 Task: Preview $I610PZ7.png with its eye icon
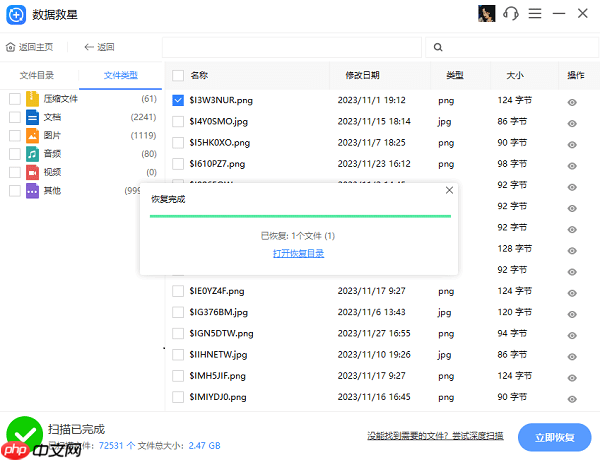pyautogui.click(x=572, y=166)
